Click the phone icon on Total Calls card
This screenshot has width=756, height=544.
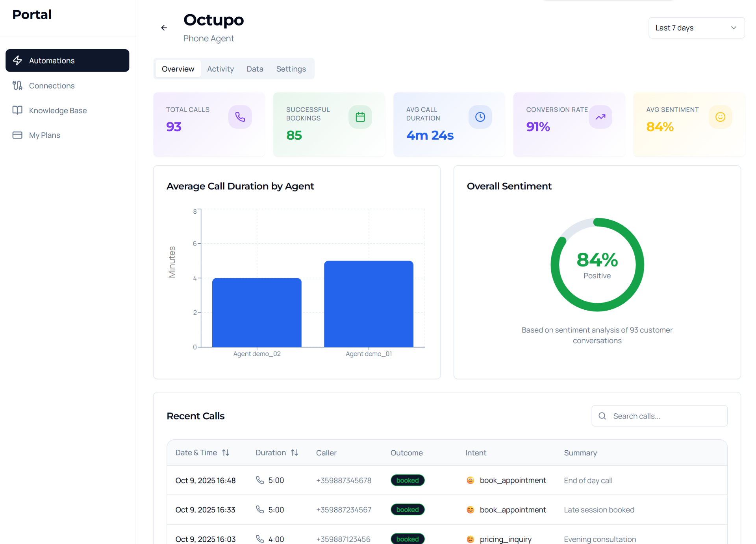click(240, 117)
